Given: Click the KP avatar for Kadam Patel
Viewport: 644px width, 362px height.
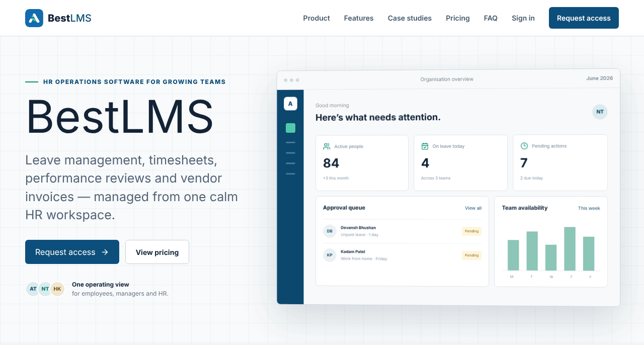Looking at the screenshot, I should [x=330, y=255].
